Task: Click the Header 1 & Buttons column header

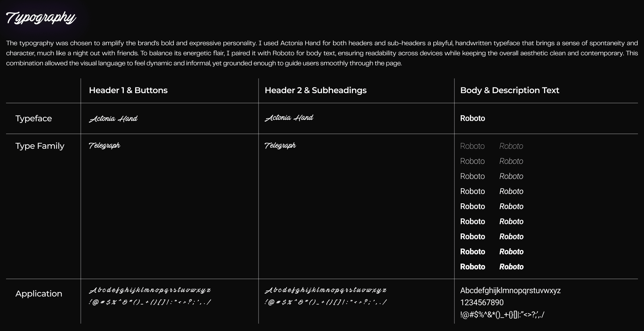Action: pyautogui.click(x=128, y=90)
